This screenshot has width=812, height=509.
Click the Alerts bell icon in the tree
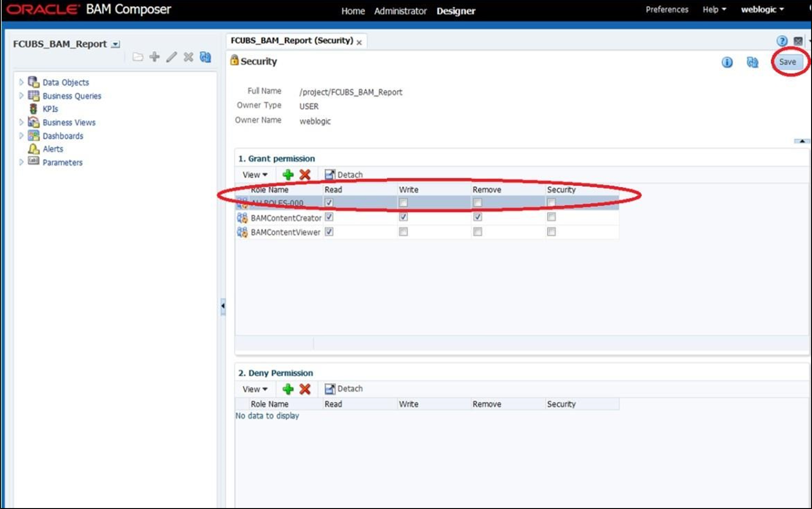click(34, 149)
